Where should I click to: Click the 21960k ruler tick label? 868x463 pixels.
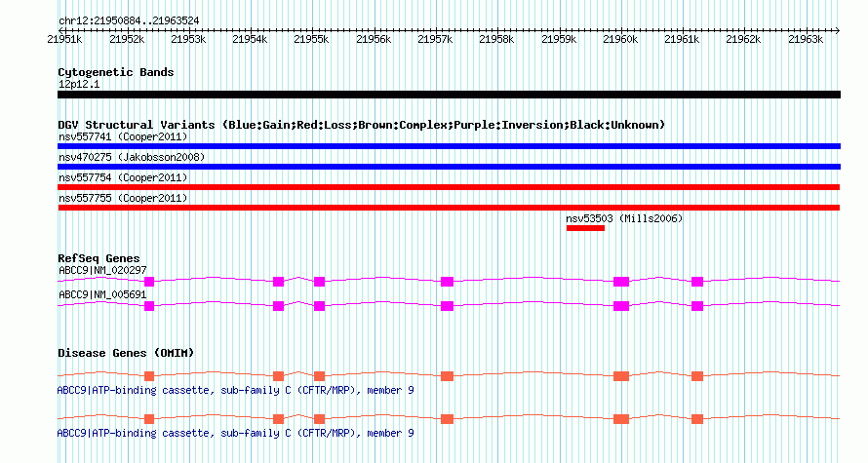pyautogui.click(x=620, y=39)
